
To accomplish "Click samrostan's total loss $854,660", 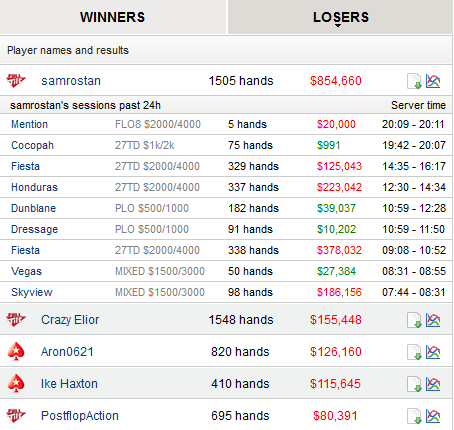I will (x=336, y=81).
